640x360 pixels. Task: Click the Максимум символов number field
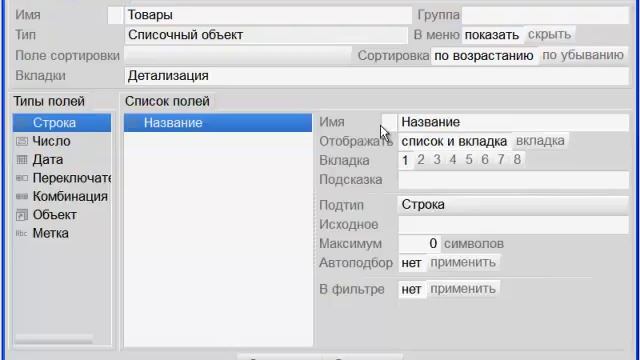(419, 244)
